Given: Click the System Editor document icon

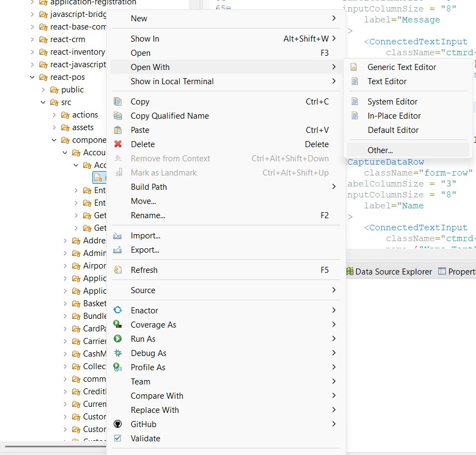Looking at the screenshot, I should point(355,101).
